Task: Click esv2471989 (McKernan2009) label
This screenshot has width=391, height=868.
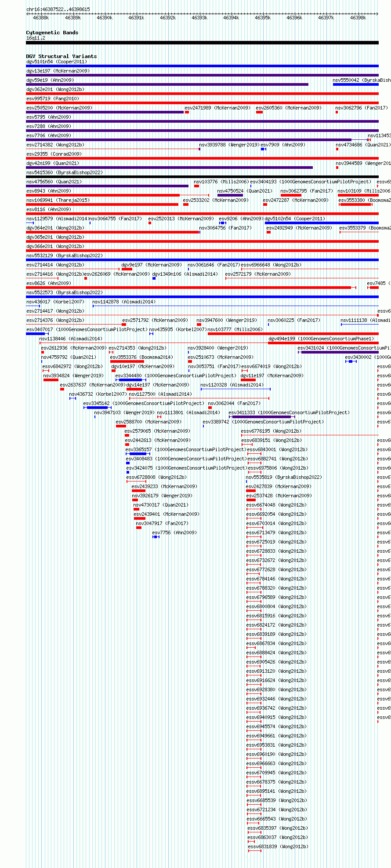Action: [x=217, y=108]
